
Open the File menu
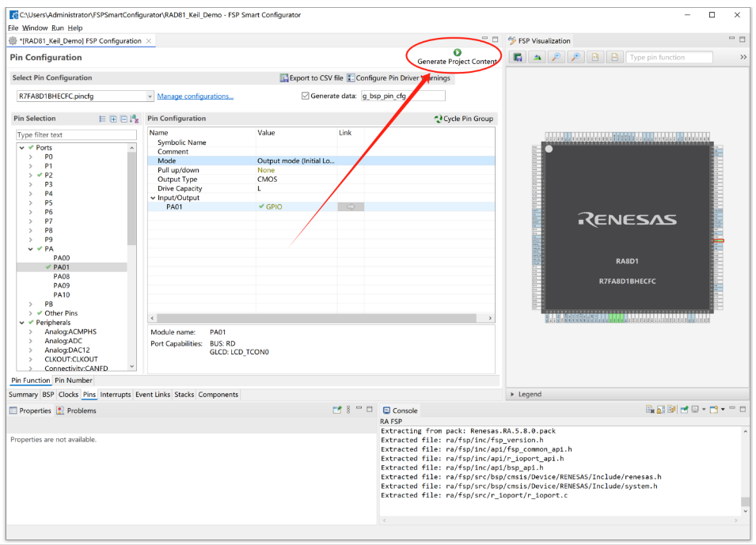[13, 28]
